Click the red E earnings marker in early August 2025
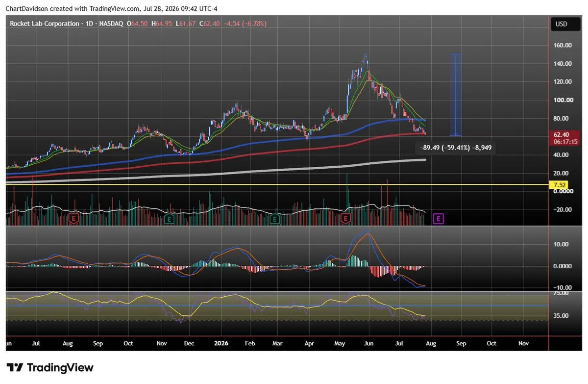The width and height of the screenshot is (588, 384). tap(74, 219)
